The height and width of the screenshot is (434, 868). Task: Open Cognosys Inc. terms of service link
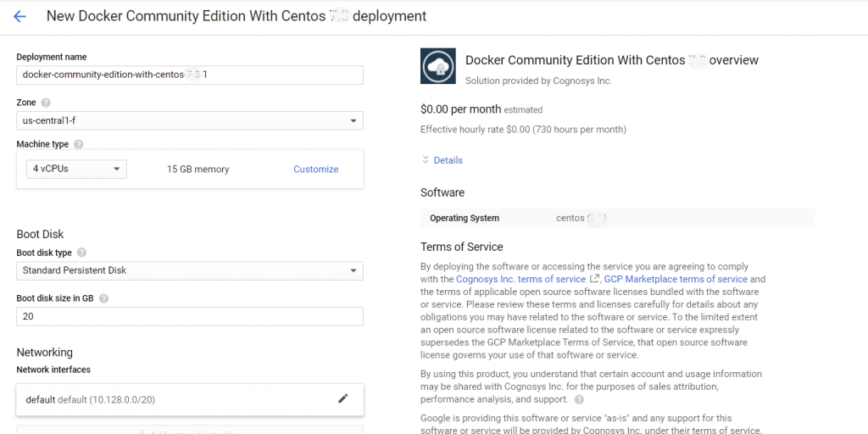coord(520,279)
